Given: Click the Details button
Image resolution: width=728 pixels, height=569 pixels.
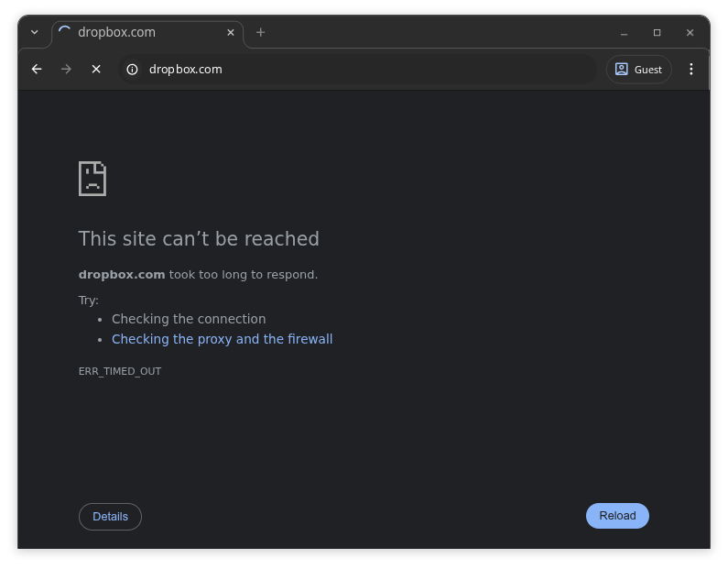Looking at the screenshot, I should 110,517.
